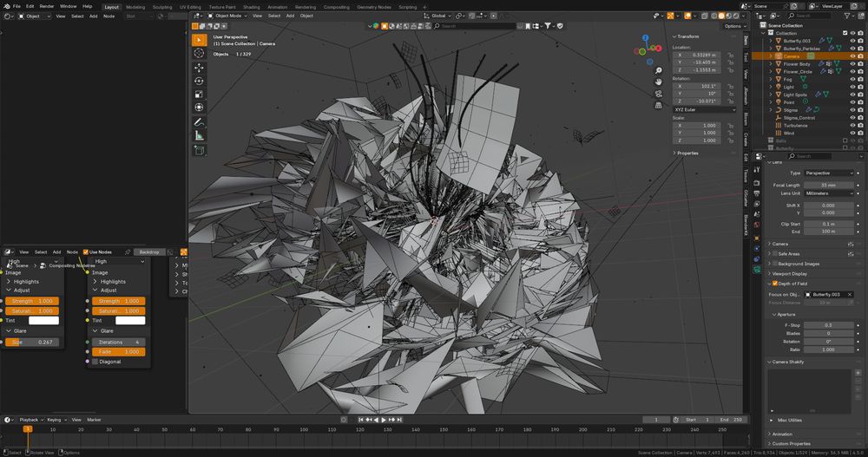The height and width of the screenshot is (457, 868).
Task: Switch to the Geometry Nodes workspace tab
Action: 373,7
